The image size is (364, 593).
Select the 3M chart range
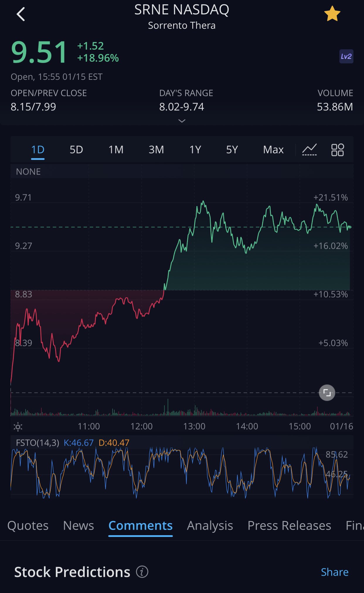pos(156,150)
